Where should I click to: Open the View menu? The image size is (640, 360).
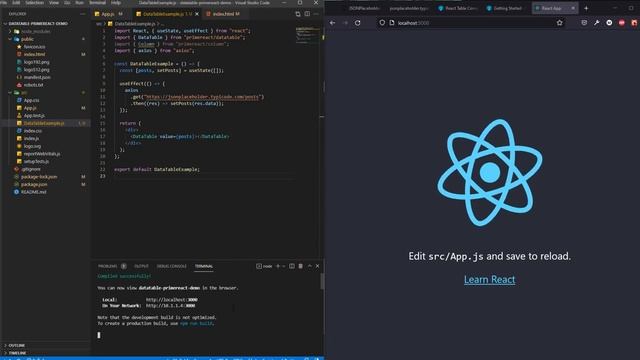point(54,2)
